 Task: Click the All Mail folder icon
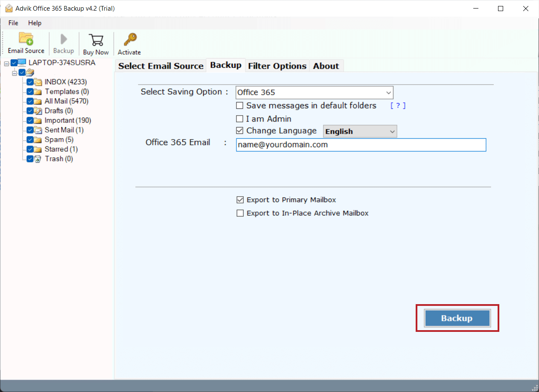[38, 101]
